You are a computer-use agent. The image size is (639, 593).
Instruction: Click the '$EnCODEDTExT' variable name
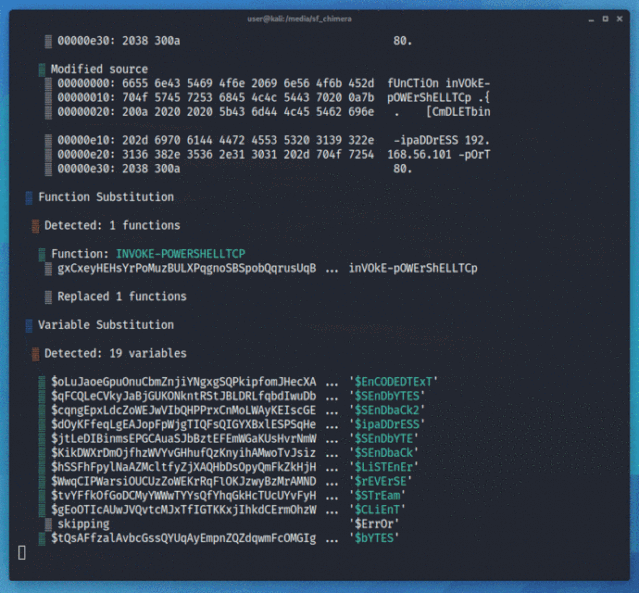(393, 382)
